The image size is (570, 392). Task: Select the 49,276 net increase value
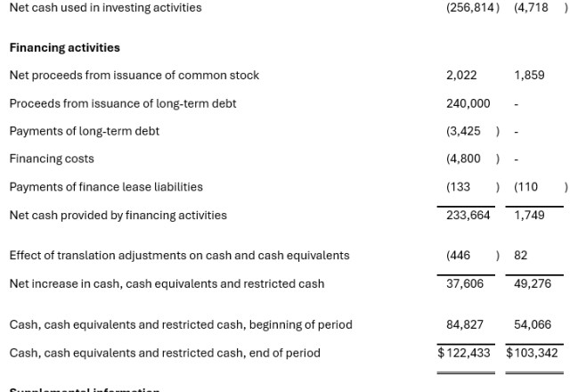[533, 283]
